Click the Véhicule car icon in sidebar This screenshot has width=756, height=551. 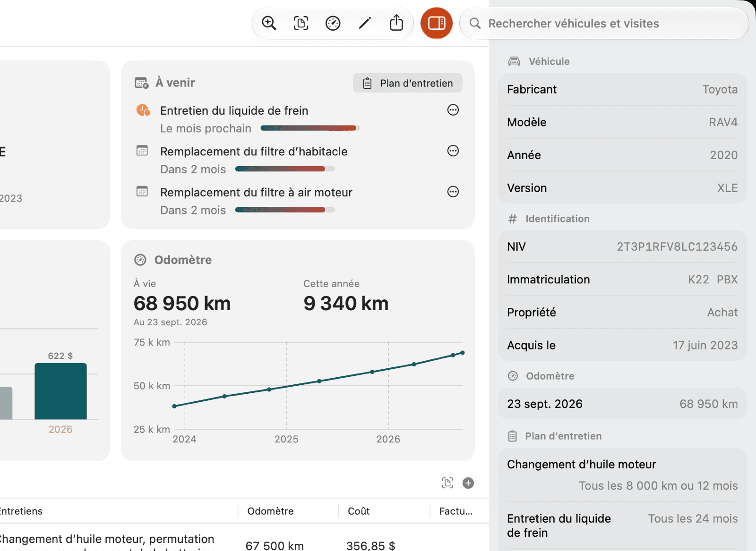click(x=514, y=61)
